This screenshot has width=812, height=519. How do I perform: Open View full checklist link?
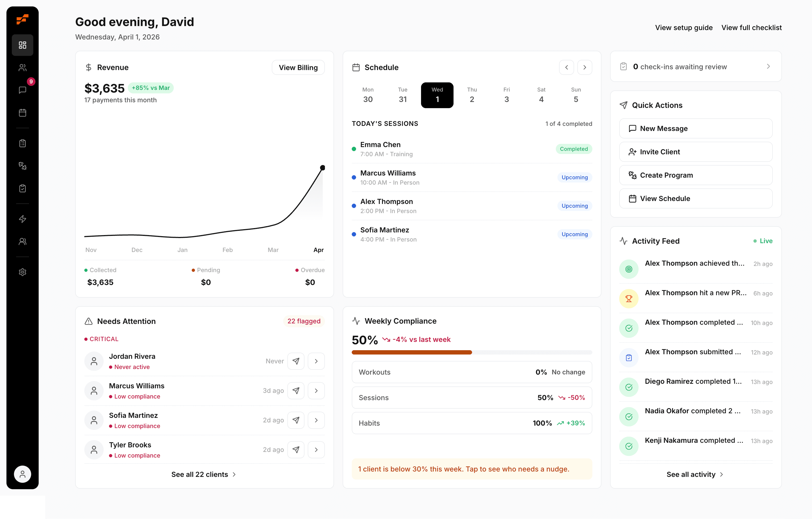click(x=751, y=28)
